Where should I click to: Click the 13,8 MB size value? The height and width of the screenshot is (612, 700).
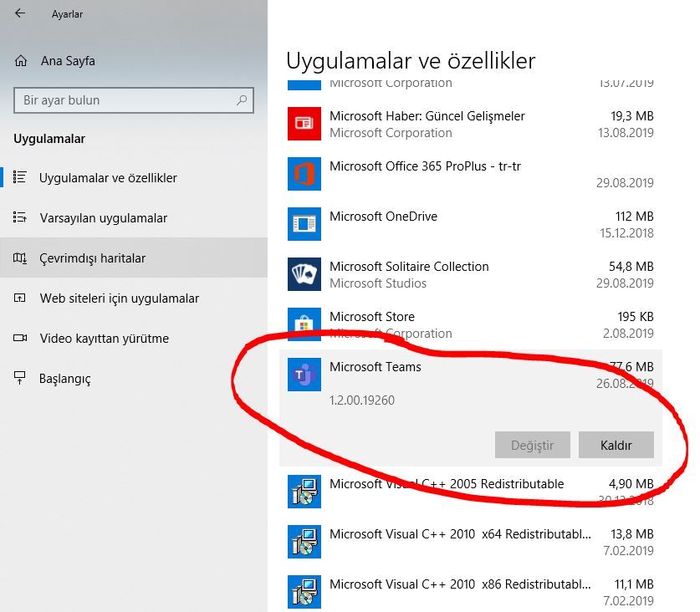(631, 534)
